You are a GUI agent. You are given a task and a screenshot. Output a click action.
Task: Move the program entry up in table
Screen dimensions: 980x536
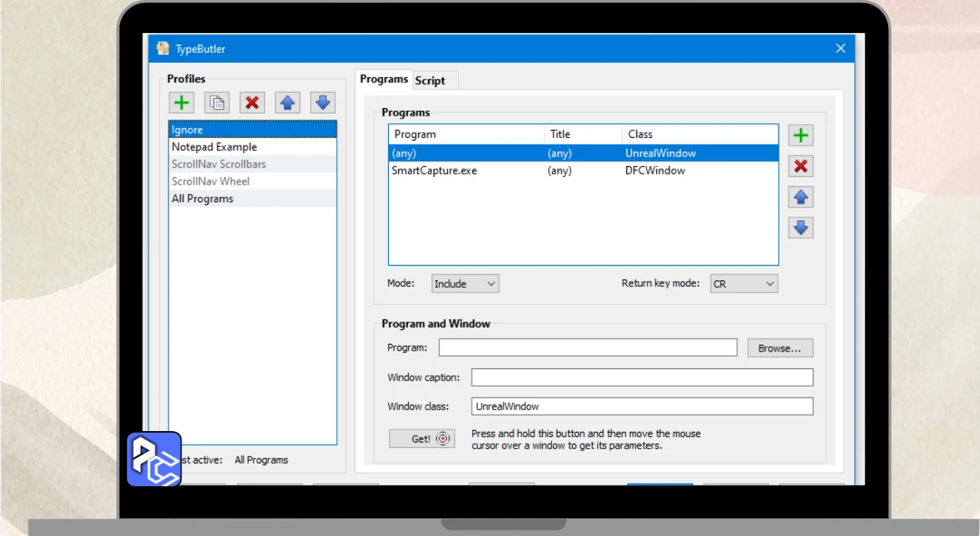click(801, 197)
